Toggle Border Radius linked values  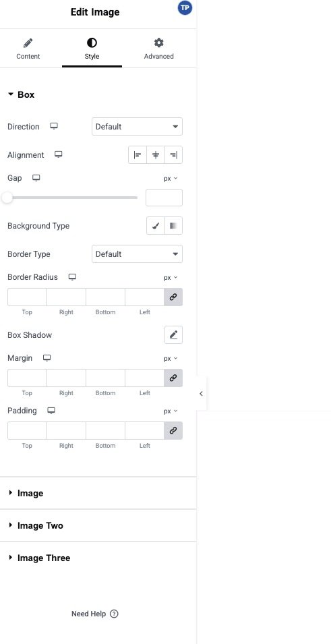point(173,297)
